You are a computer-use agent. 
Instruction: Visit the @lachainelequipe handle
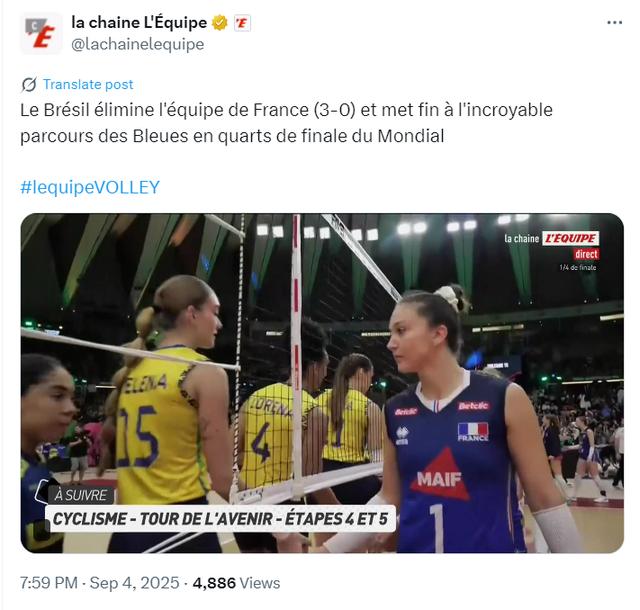coord(138,44)
